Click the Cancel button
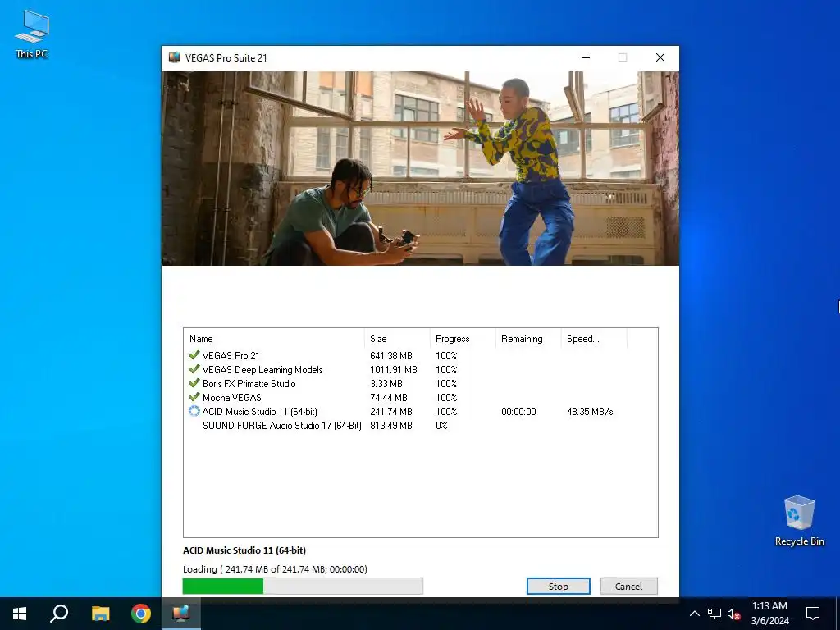The image size is (840, 630). pos(628,586)
